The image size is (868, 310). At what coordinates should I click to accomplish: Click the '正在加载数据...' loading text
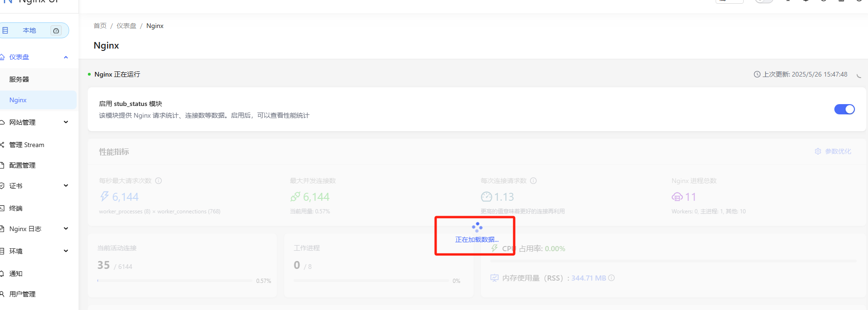point(477,240)
